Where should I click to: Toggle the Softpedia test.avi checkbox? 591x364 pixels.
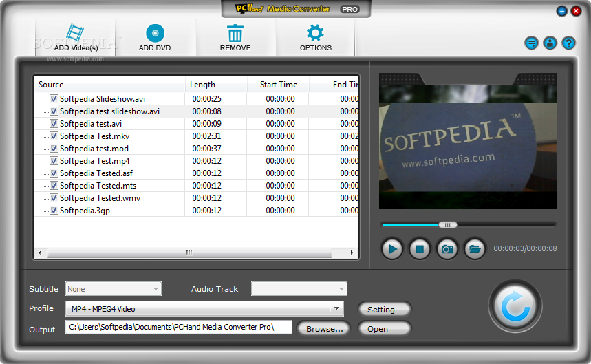[x=54, y=124]
